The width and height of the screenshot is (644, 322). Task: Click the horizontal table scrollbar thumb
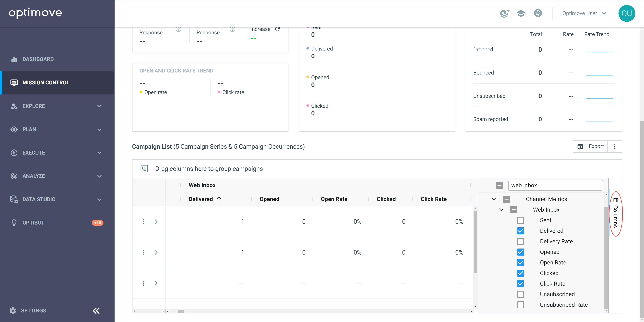tap(181, 311)
